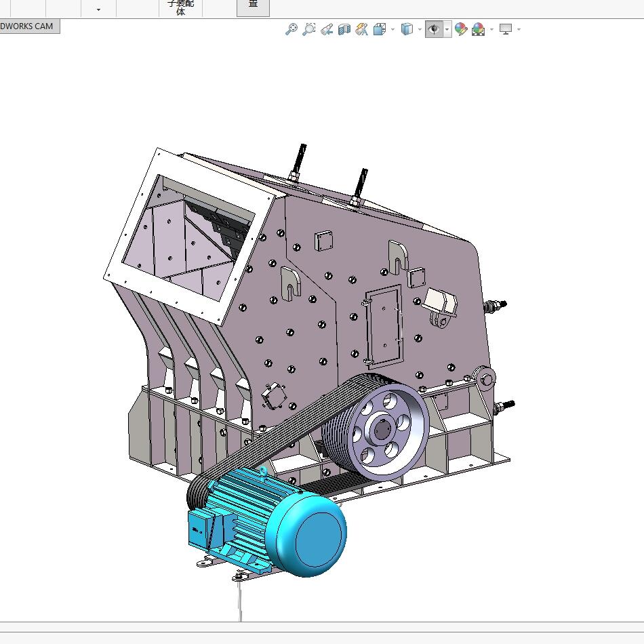This screenshot has width=644, height=644.
Task: Click the View Settings monitor icon
Action: pos(506,29)
